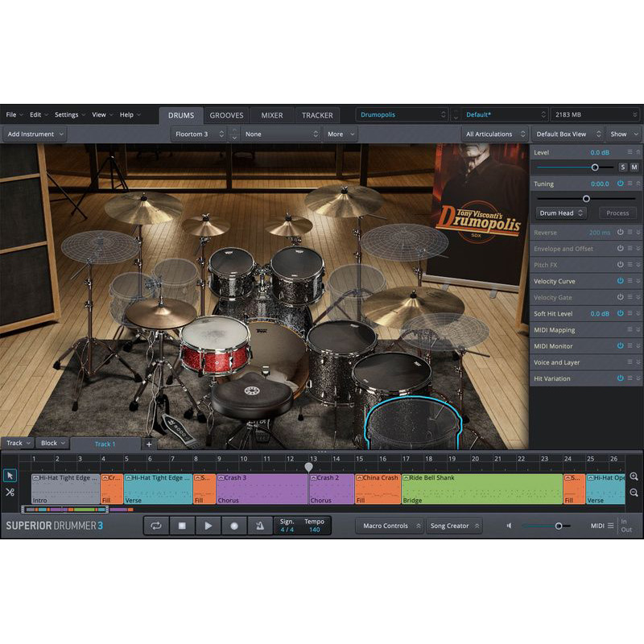Open the Floortom 3 instrument selector
Viewport: 644px width, 644px height.
coord(199,134)
